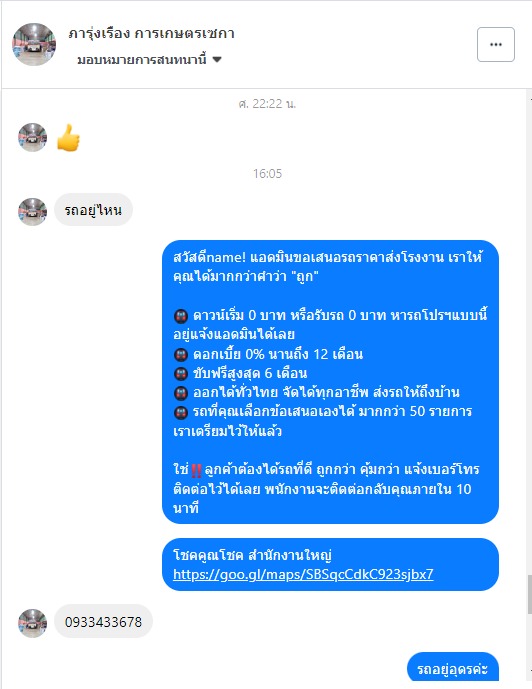
Task: Click the dropdown arrow beside มอบหมายการสนทนานี้
Action: coord(217,59)
